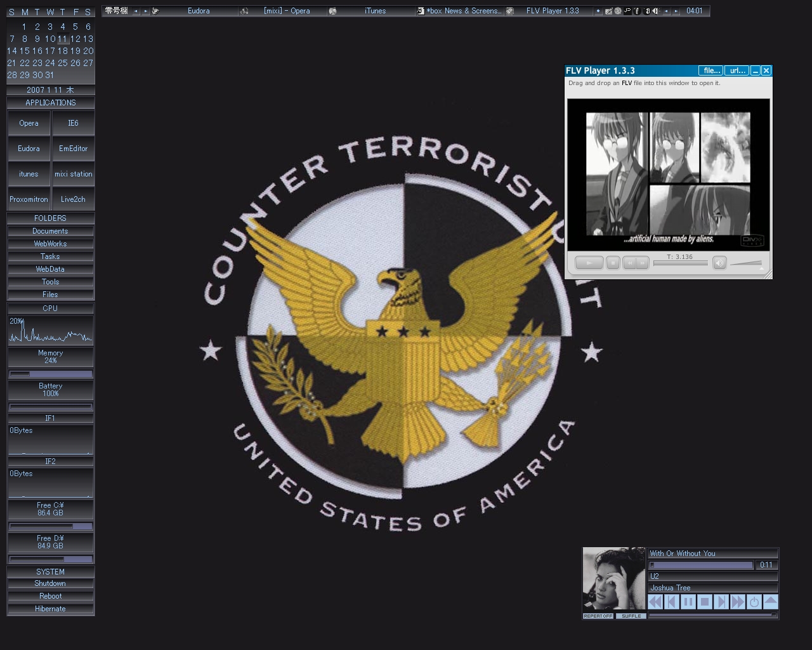The width and height of the screenshot is (812, 650).
Task: Click the Free D: 84.9 GB readout
Action: [x=50, y=542]
